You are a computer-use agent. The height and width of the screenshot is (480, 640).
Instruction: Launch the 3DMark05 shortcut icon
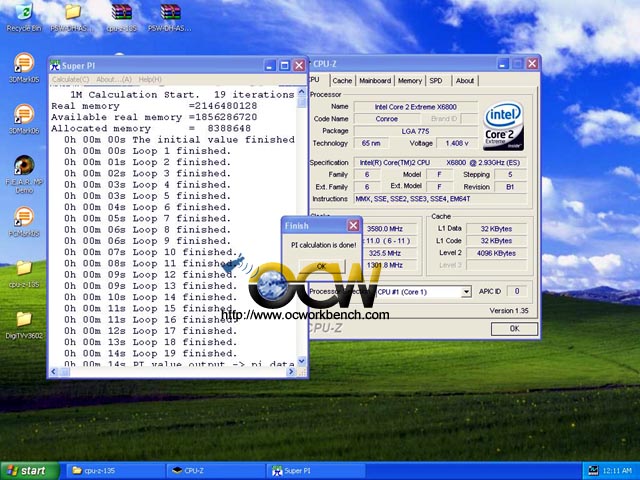pos(24,67)
